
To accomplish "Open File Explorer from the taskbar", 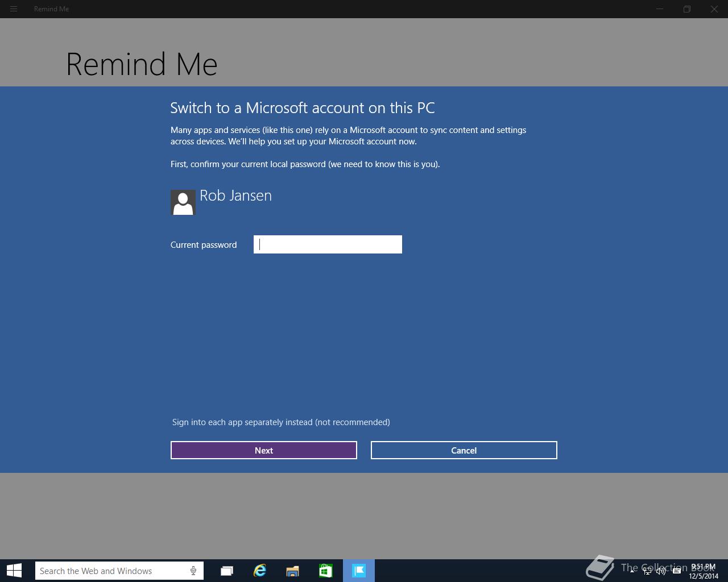I will click(x=293, y=571).
